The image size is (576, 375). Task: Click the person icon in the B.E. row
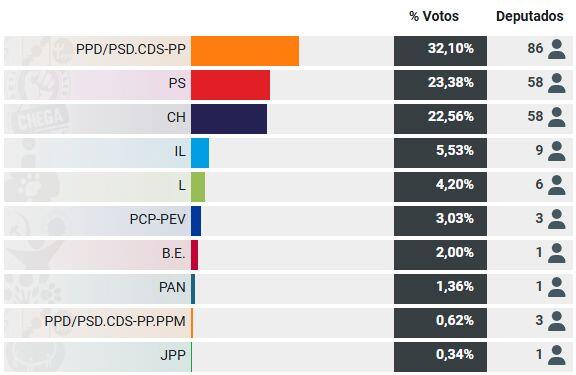(x=557, y=253)
